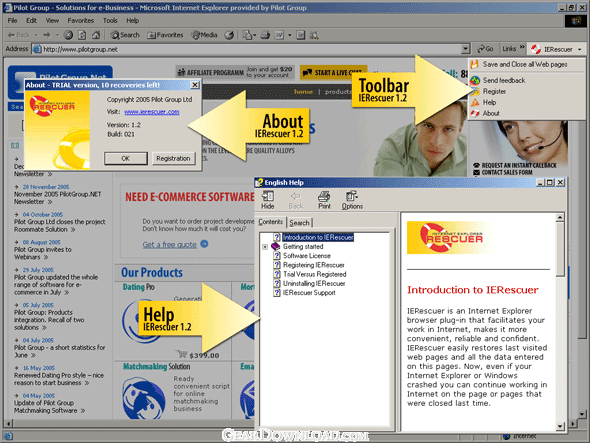
Task: Open the Mail button dropdown arrow
Action: point(254,35)
